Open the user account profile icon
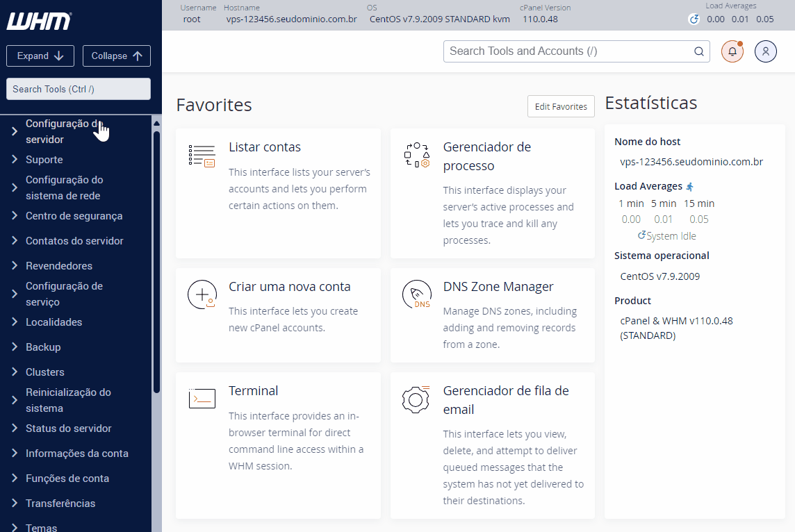 point(766,51)
